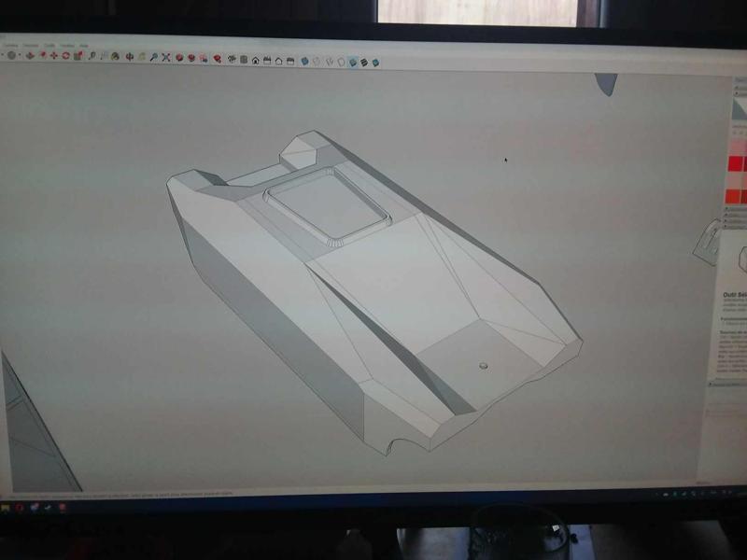Image resolution: width=747 pixels, height=560 pixels.
Task: Select the Tape Measure tool
Action: point(92,56)
